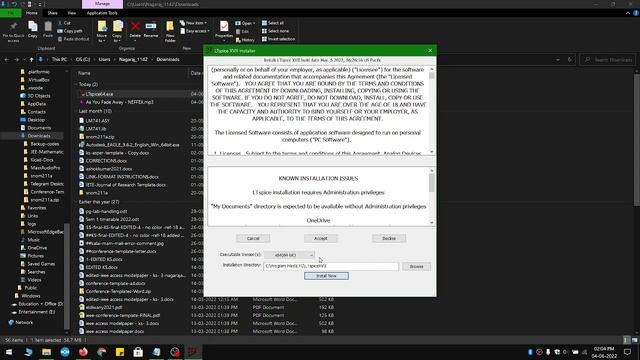
Task: Click license text scrollbar down arrow
Action: pos(432,152)
